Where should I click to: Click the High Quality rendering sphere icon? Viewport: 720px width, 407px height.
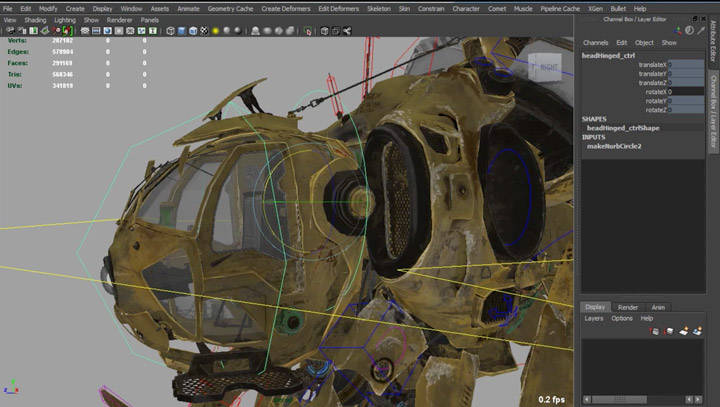coord(238,31)
